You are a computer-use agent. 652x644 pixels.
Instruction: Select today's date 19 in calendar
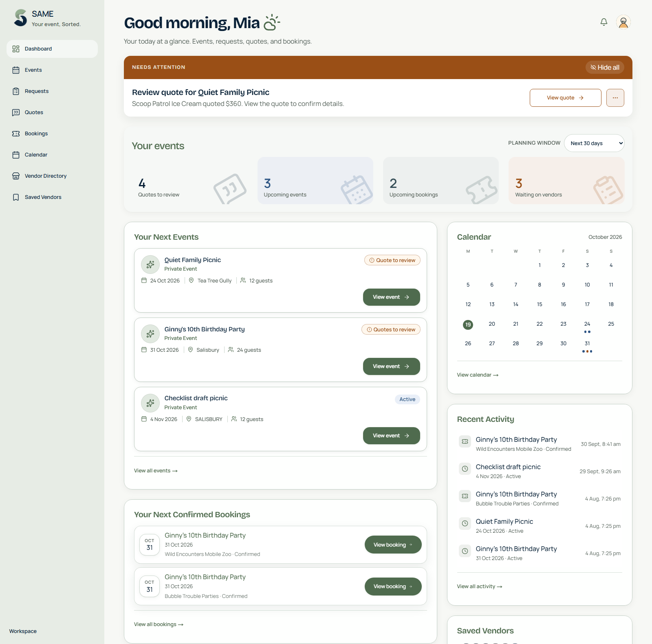point(468,325)
